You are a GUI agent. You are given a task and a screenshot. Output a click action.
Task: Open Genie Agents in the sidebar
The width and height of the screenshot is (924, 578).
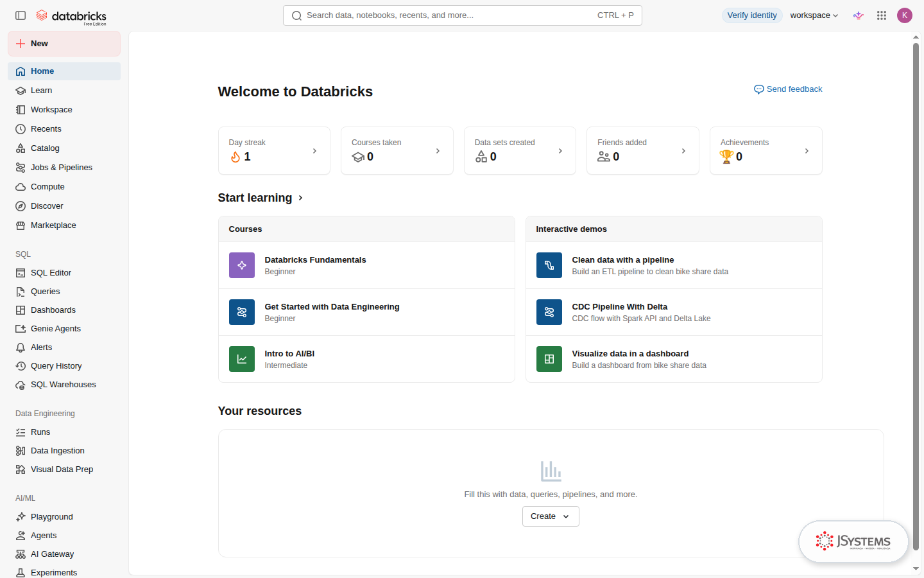tap(64, 329)
